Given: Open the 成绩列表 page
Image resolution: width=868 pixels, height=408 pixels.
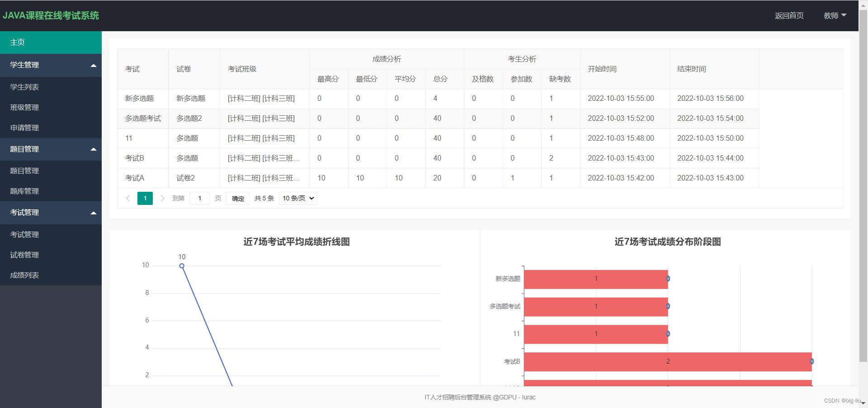Looking at the screenshot, I should pyautogui.click(x=24, y=275).
